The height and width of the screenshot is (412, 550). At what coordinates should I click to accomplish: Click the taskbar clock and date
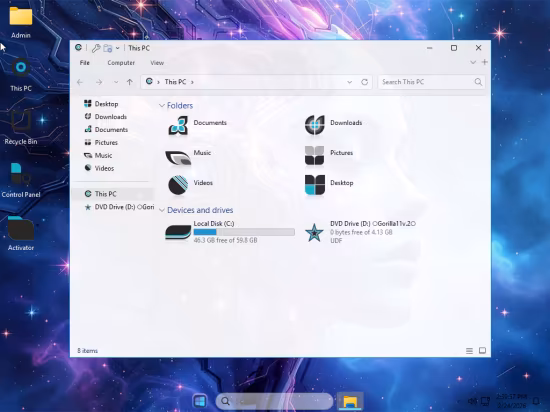click(x=511, y=401)
